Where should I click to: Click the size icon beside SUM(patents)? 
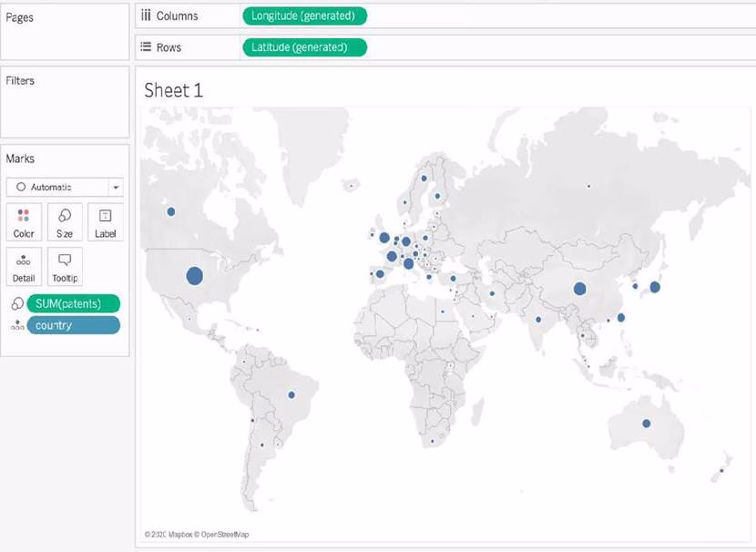tap(15, 304)
